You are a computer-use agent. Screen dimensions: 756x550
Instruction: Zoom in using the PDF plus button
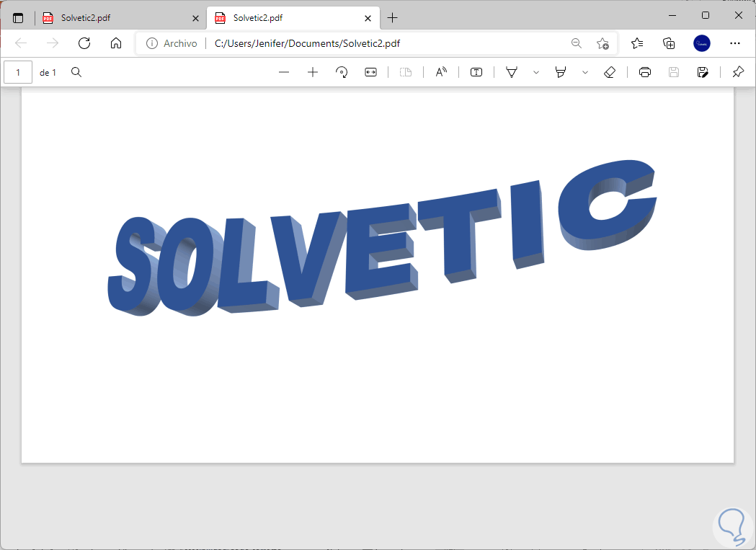click(313, 72)
